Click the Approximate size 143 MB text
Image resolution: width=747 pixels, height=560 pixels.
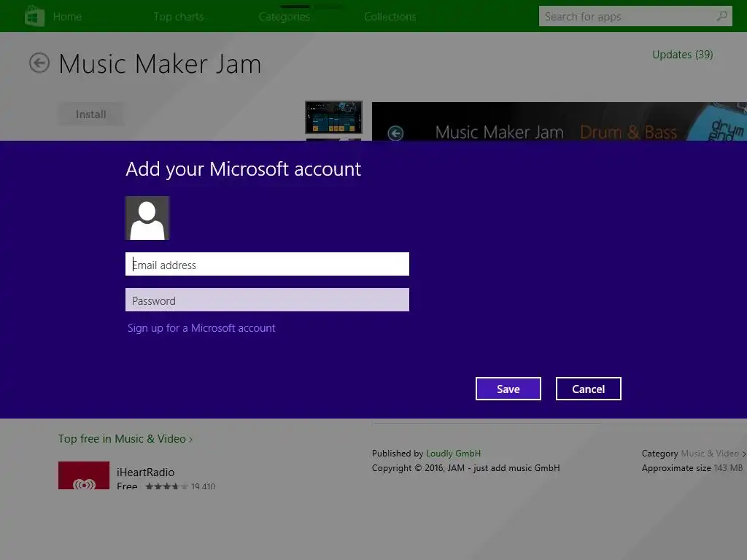tap(692, 468)
